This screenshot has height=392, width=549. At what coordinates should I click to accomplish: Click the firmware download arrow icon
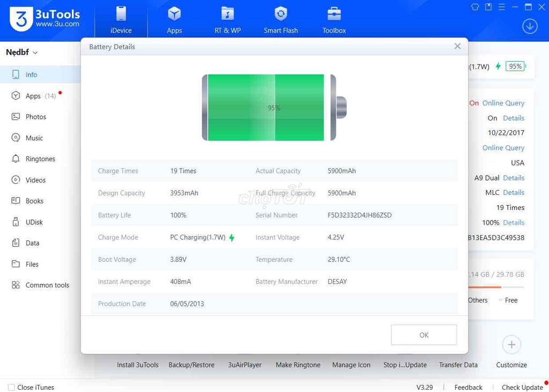click(x=529, y=26)
